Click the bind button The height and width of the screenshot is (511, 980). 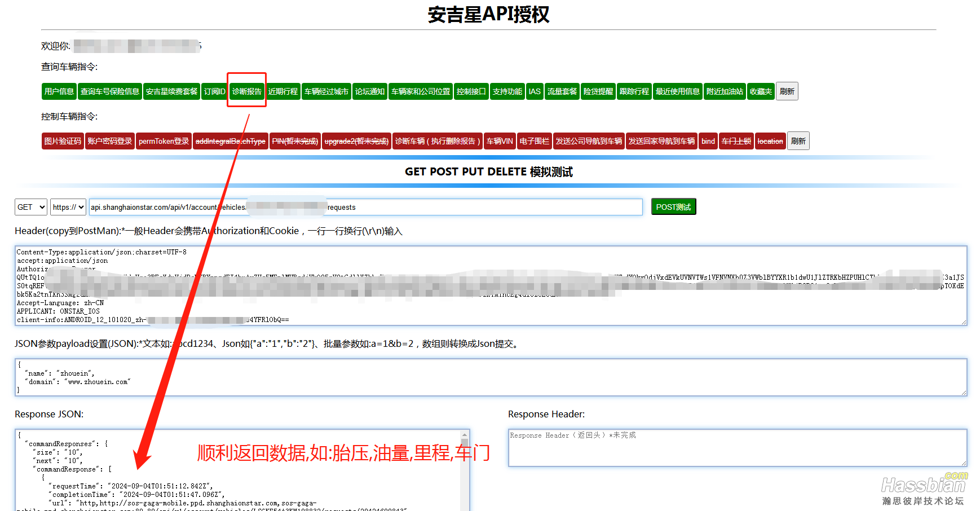coord(708,141)
